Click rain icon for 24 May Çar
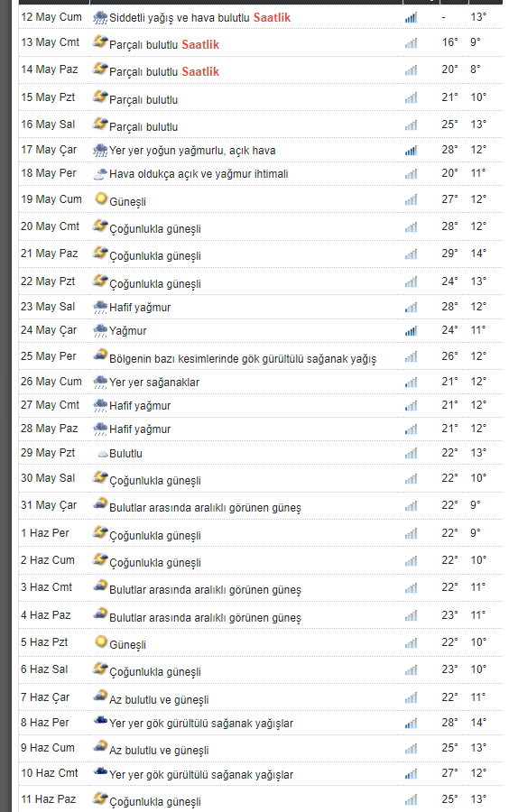Viewport: 509px width, 812px height. point(100,330)
